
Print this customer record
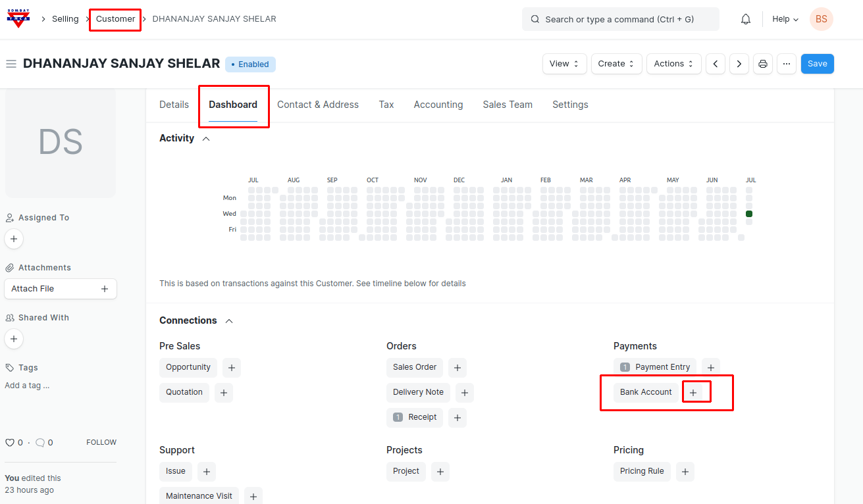tap(763, 64)
